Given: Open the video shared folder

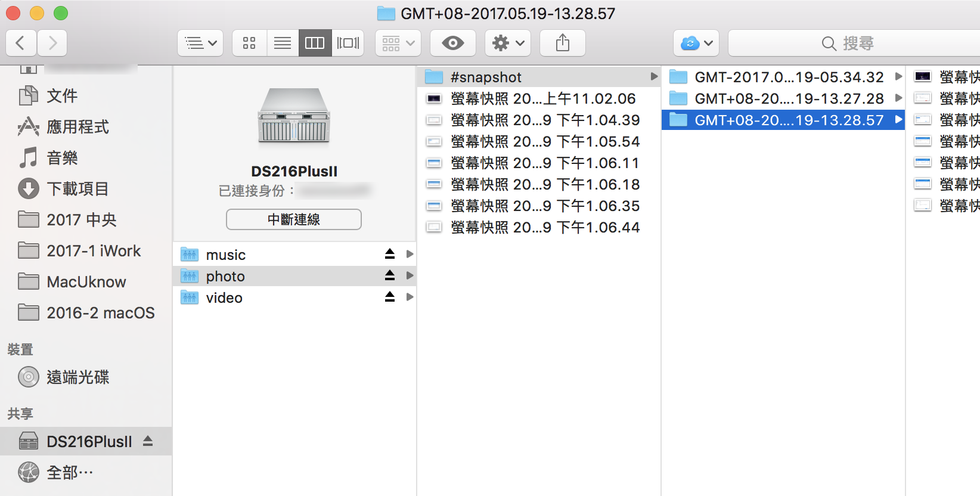Looking at the screenshot, I should pyautogui.click(x=224, y=297).
